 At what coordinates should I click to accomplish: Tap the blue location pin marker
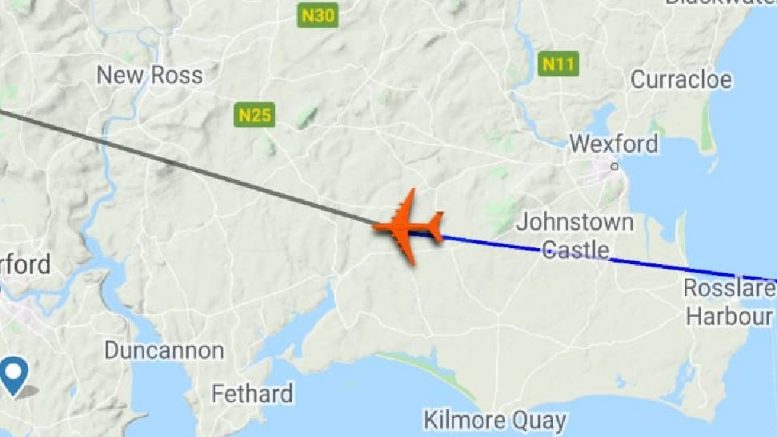[x=13, y=376]
